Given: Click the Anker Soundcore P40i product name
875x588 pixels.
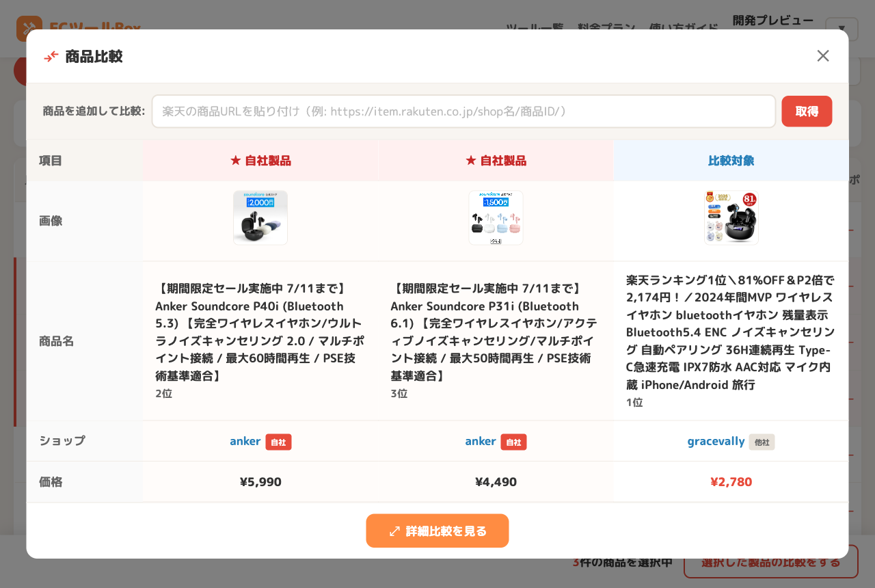Looking at the screenshot, I should point(260,332).
